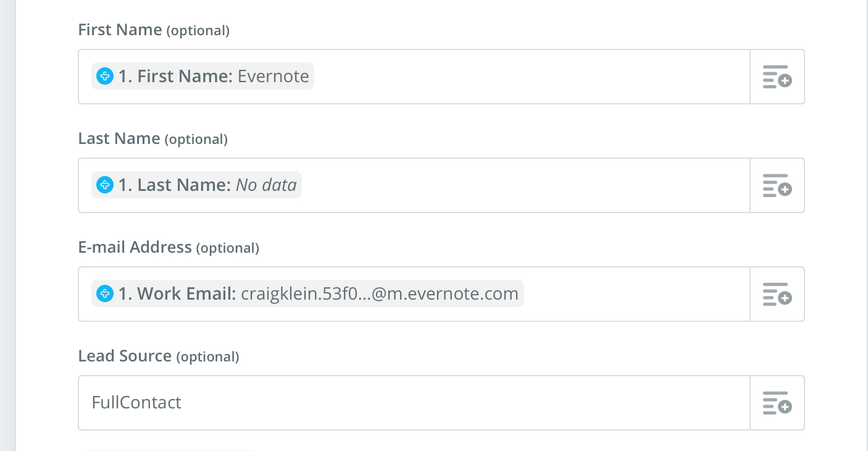Click the blue FullContact icon in Work Email pill
Screen dimensions: 868x451
pos(106,294)
